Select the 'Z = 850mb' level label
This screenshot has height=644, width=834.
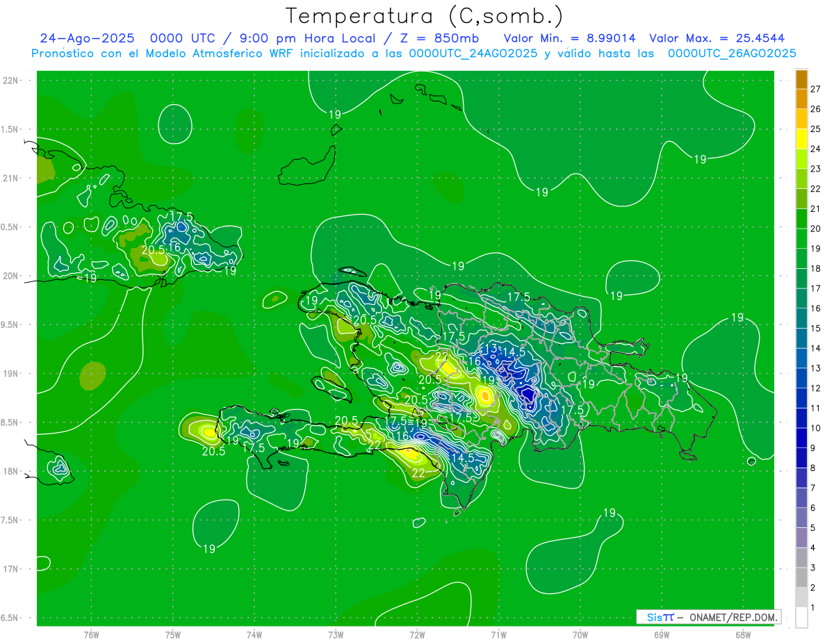(x=436, y=38)
